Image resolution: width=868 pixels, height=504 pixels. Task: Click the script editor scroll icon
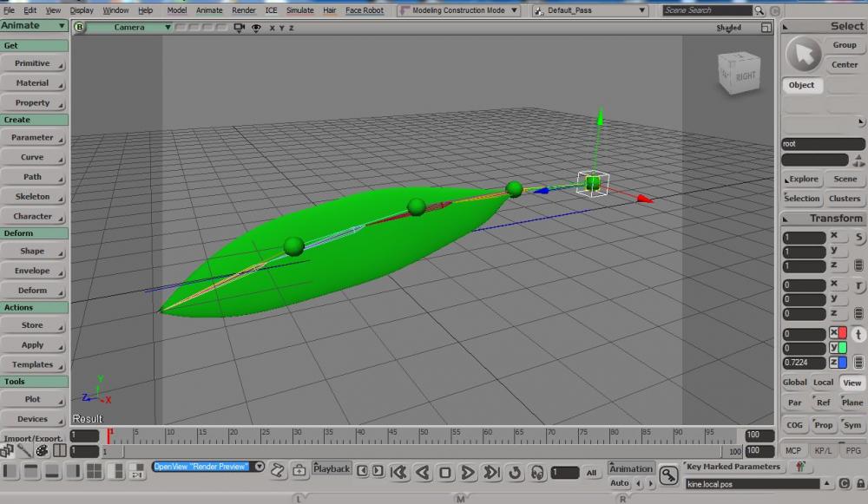(278, 471)
